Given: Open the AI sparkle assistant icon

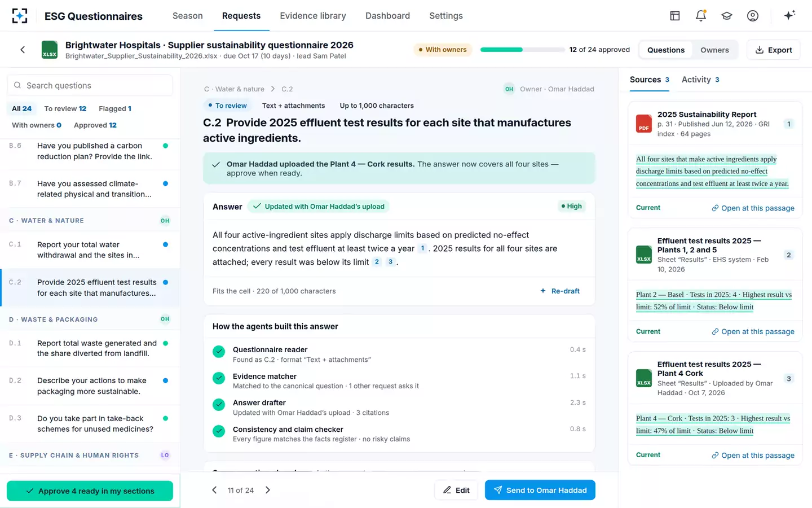Looking at the screenshot, I should [x=789, y=15].
